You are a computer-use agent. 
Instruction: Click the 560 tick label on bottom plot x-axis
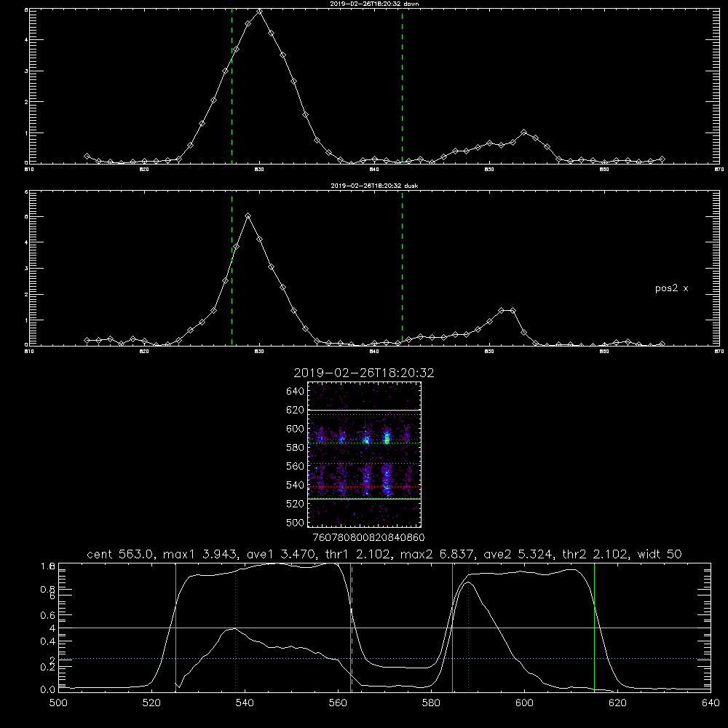pos(338,703)
